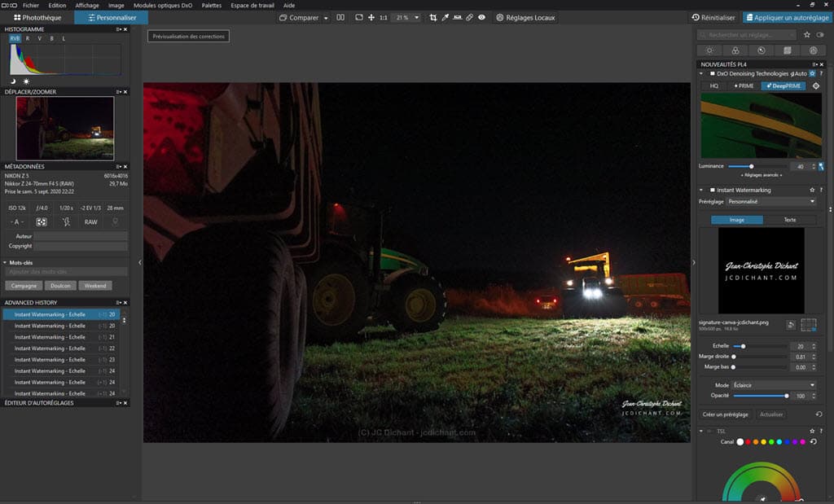This screenshot has height=504, width=834.
Task: Mark Denoising Technologies as favorite star
Action: [812, 74]
